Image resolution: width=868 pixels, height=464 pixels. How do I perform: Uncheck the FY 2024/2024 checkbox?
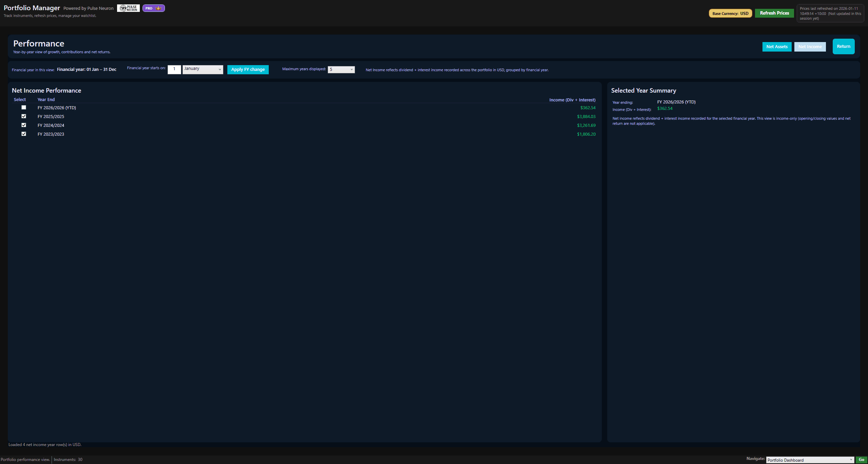(x=24, y=125)
